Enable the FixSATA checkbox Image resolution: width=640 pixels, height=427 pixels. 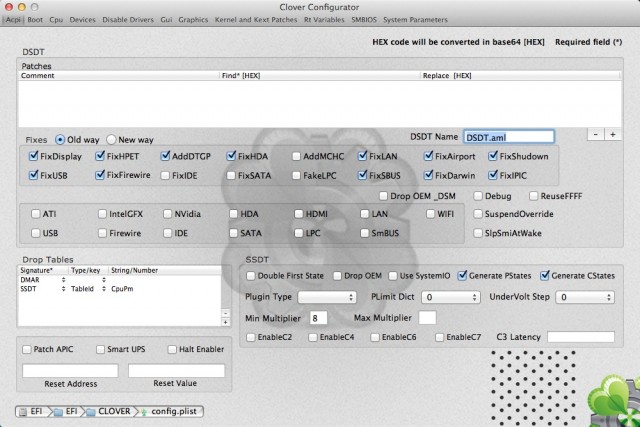[231, 176]
